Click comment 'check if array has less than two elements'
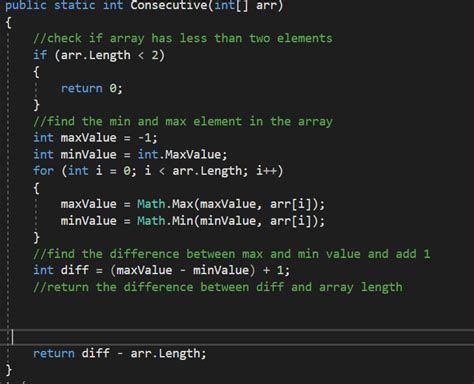 [x=183, y=38]
